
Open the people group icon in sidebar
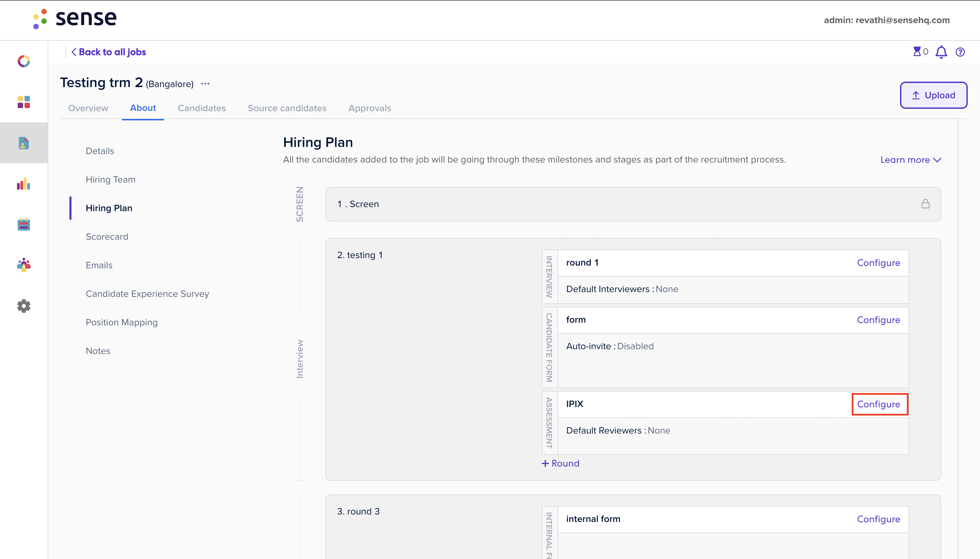click(x=24, y=265)
